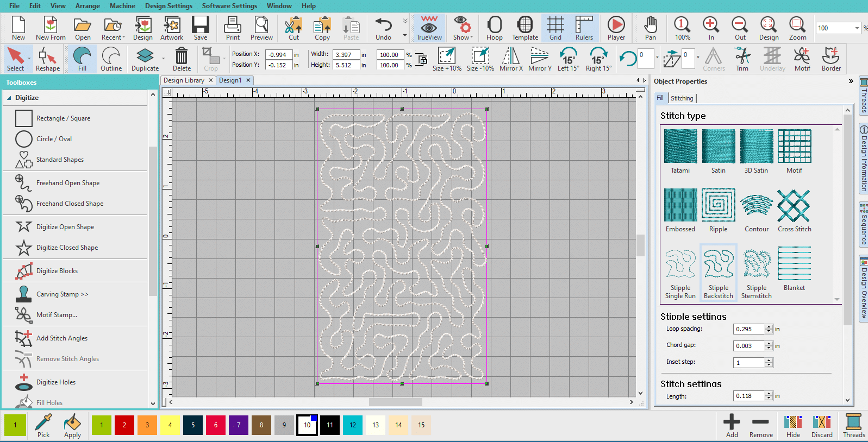Increase Loop spacing spinner
This screenshot has height=442, width=868.
click(x=769, y=327)
